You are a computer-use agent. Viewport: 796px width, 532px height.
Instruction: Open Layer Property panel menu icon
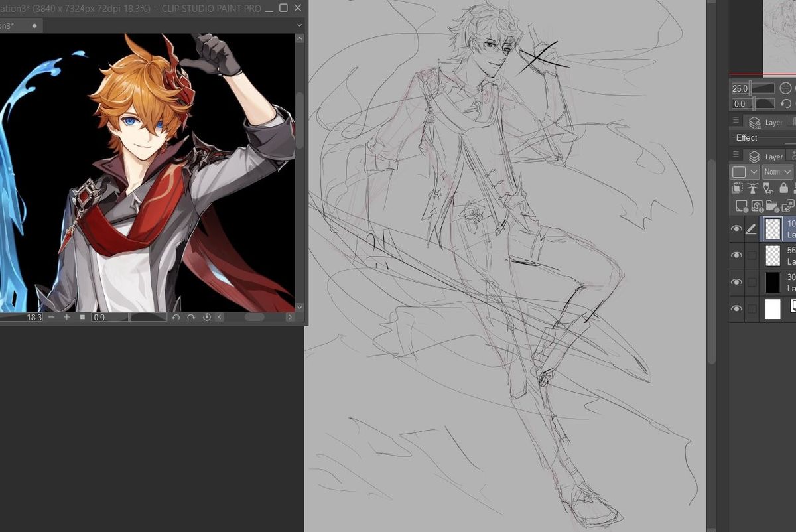pos(736,121)
